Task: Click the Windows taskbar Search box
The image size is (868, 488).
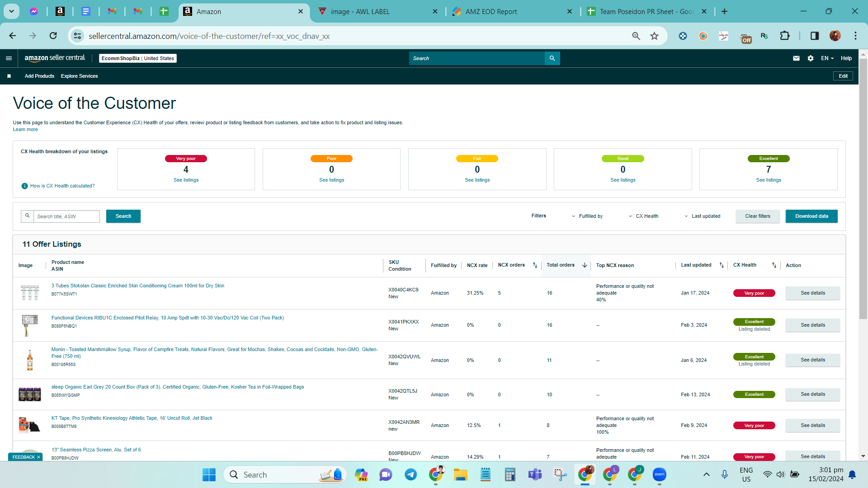Action: [285, 475]
